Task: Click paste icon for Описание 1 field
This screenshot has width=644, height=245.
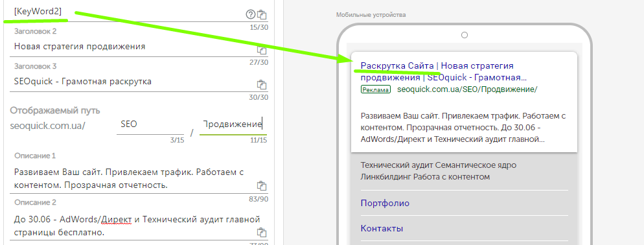Action: coord(262,185)
